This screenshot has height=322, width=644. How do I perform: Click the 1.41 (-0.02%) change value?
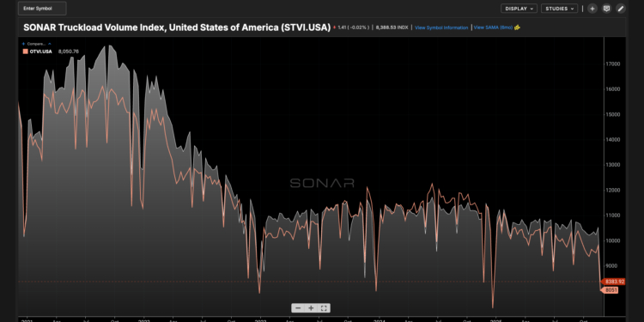point(353,27)
